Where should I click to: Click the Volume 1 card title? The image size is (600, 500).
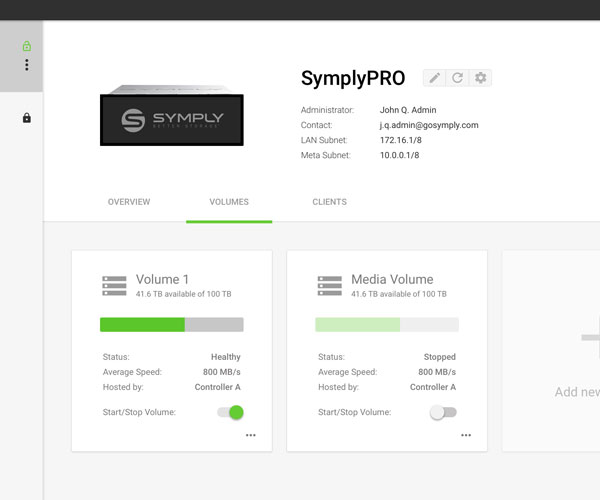click(162, 279)
